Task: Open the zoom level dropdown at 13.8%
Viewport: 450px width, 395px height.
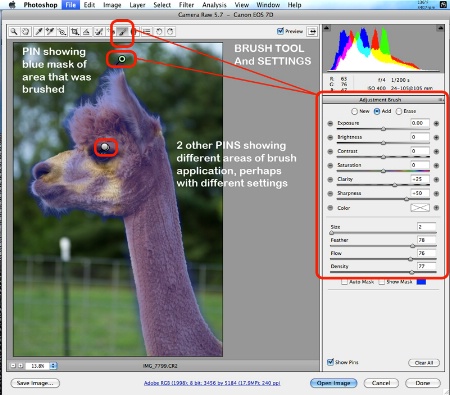Action: [x=53, y=366]
